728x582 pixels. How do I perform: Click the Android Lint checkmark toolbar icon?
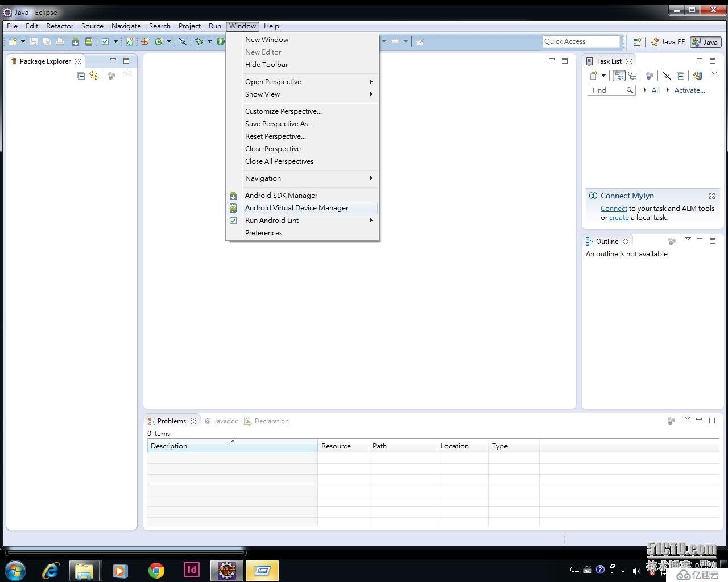[105, 41]
